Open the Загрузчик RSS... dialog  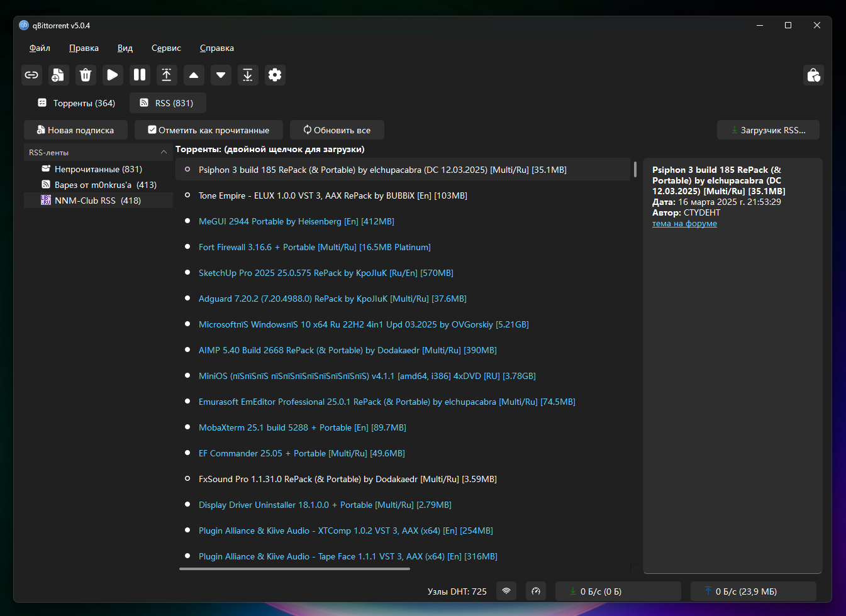[x=768, y=130]
